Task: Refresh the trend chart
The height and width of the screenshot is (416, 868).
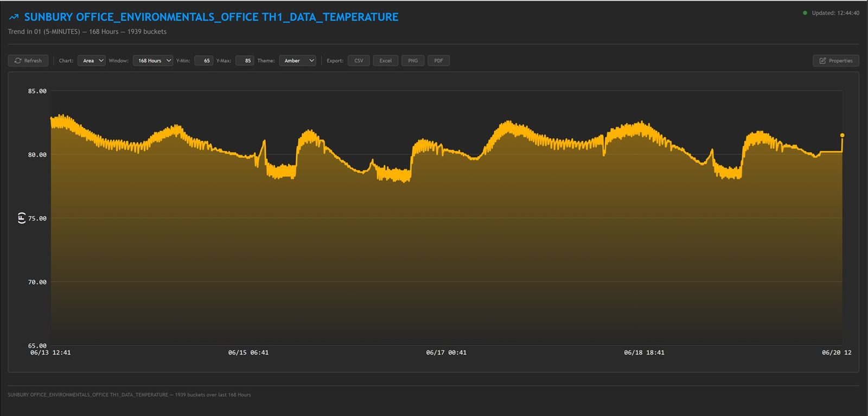Action: pos(28,61)
